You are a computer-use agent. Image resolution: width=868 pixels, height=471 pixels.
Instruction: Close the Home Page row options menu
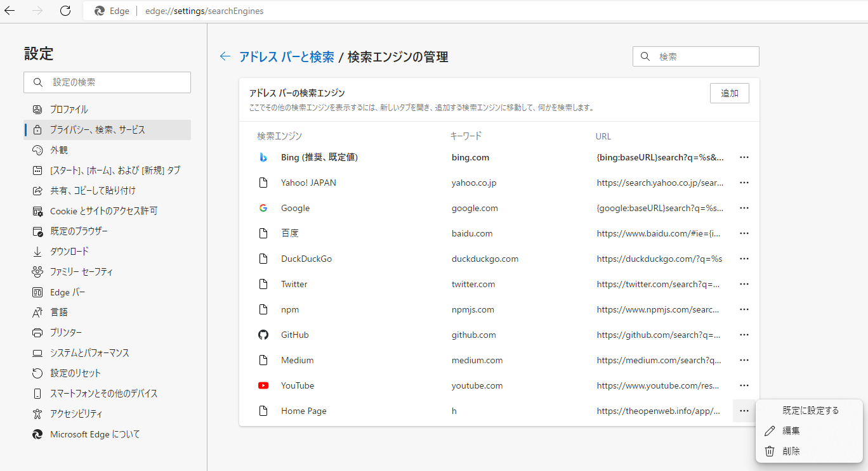(x=744, y=411)
